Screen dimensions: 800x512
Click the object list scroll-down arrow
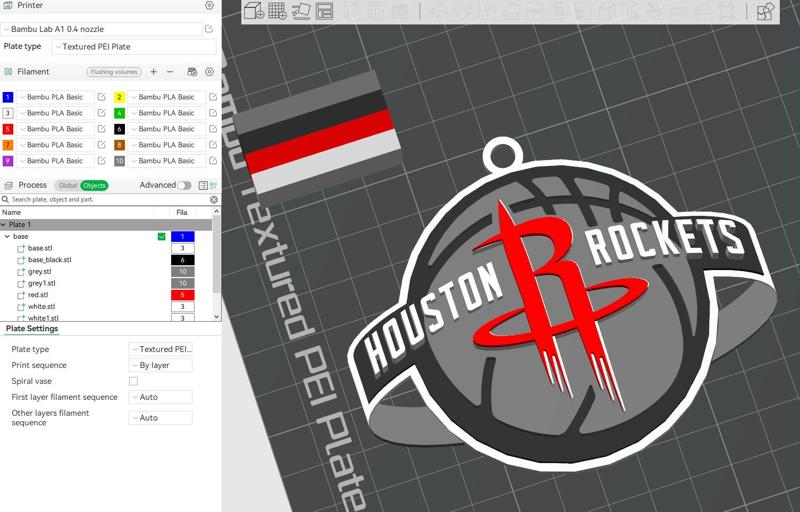[x=217, y=317]
